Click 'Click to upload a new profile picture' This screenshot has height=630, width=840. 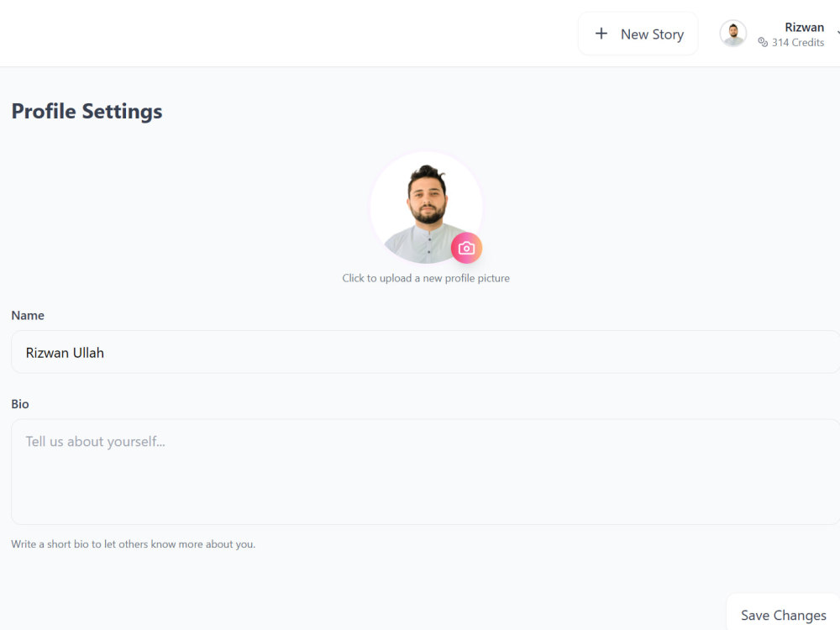[x=426, y=278]
